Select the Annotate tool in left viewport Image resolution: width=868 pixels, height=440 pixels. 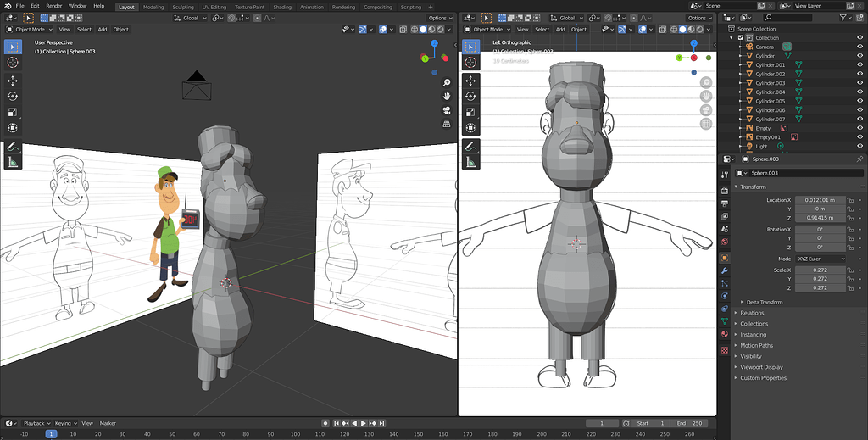(x=12, y=147)
